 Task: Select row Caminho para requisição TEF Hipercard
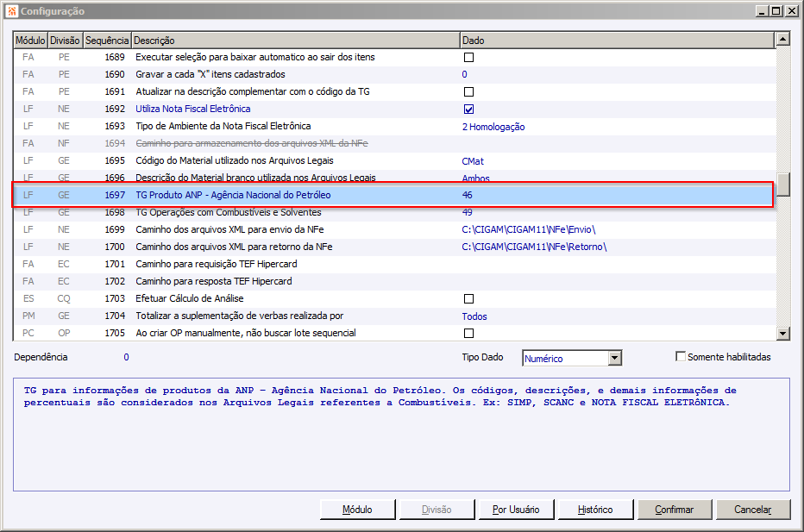click(x=393, y=264)
